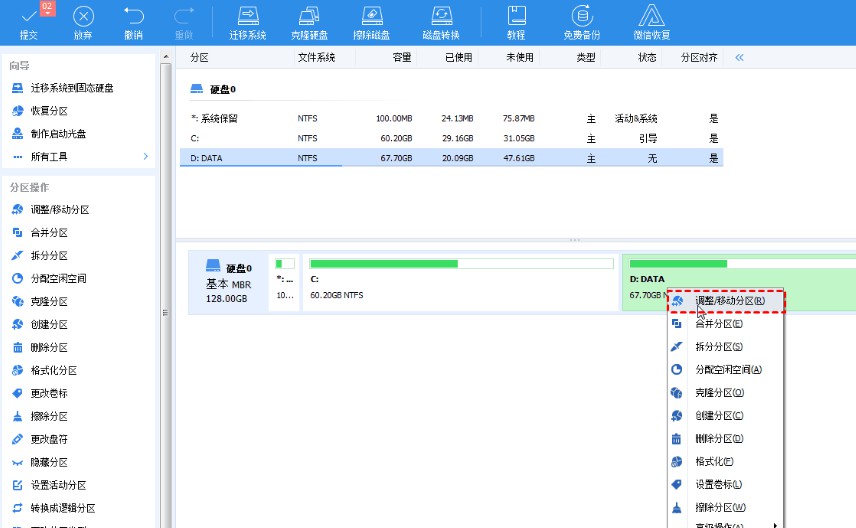Image resolution: width=856 pixels, height=528 pixels.
Task: Open the 免费备份 (Free Backup) toolbar icon
Action: (580, 17)
